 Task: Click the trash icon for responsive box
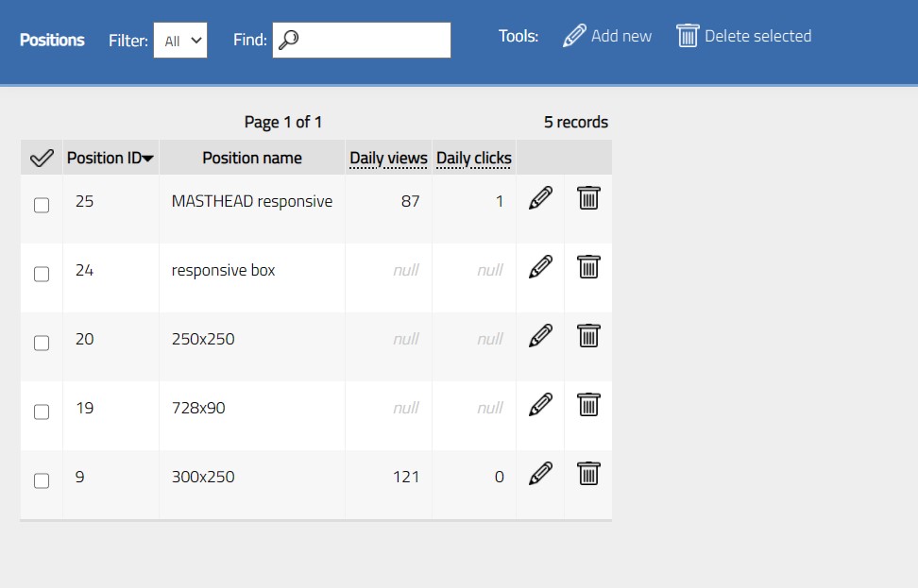pyautogui.click(x=587, y=266)
